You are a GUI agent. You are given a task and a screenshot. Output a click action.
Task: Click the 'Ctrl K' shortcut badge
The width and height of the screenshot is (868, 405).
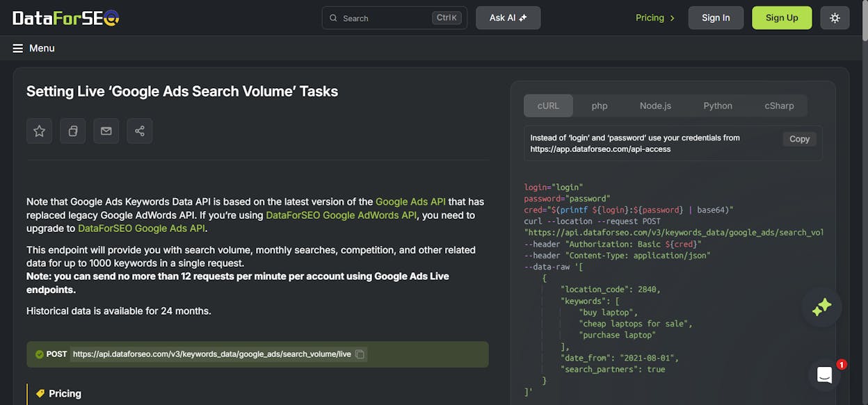click(x=447, y=18)
